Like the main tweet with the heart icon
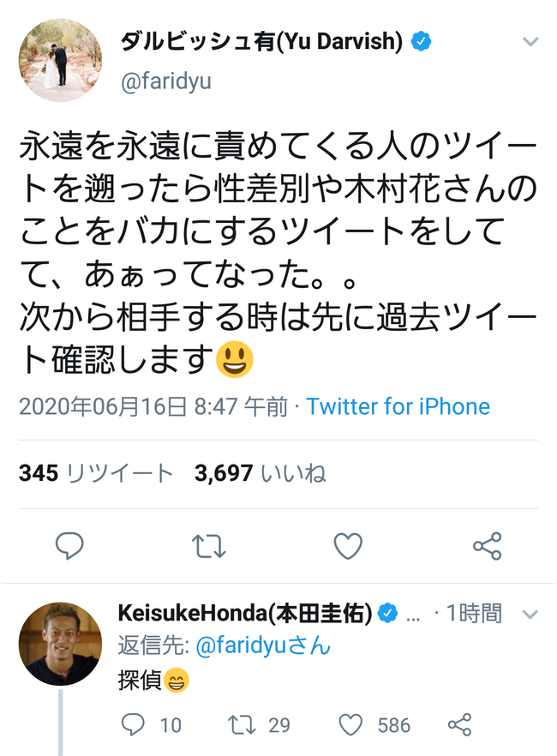 point(348,546)
